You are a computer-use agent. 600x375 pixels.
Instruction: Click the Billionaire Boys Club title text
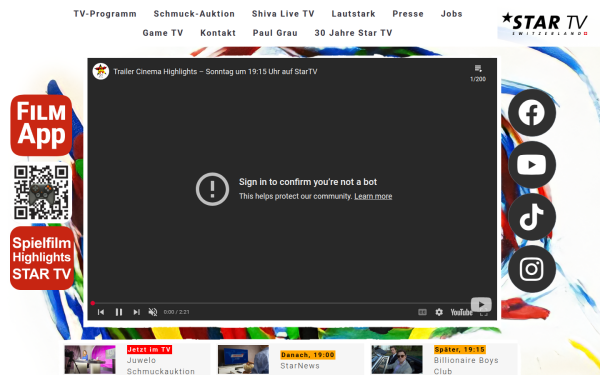point(466,365)
